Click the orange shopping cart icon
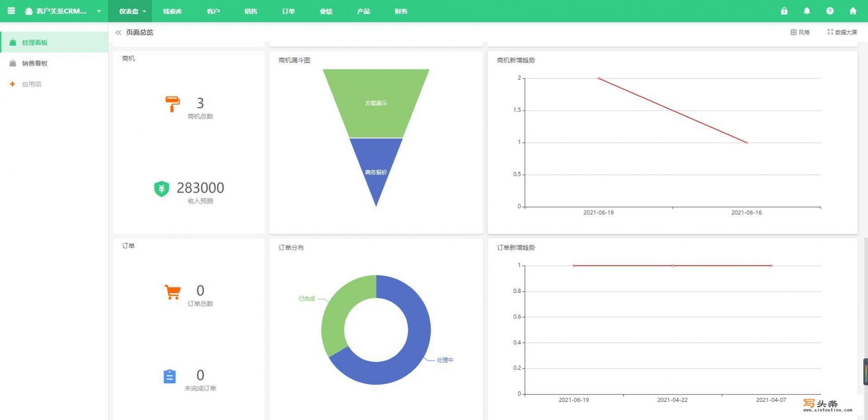Screen dimensions: 868x420 point(172,292)
